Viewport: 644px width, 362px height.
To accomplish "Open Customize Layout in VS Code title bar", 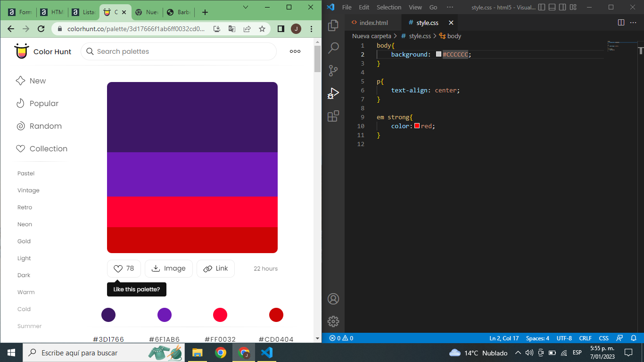I will (573, 7).
